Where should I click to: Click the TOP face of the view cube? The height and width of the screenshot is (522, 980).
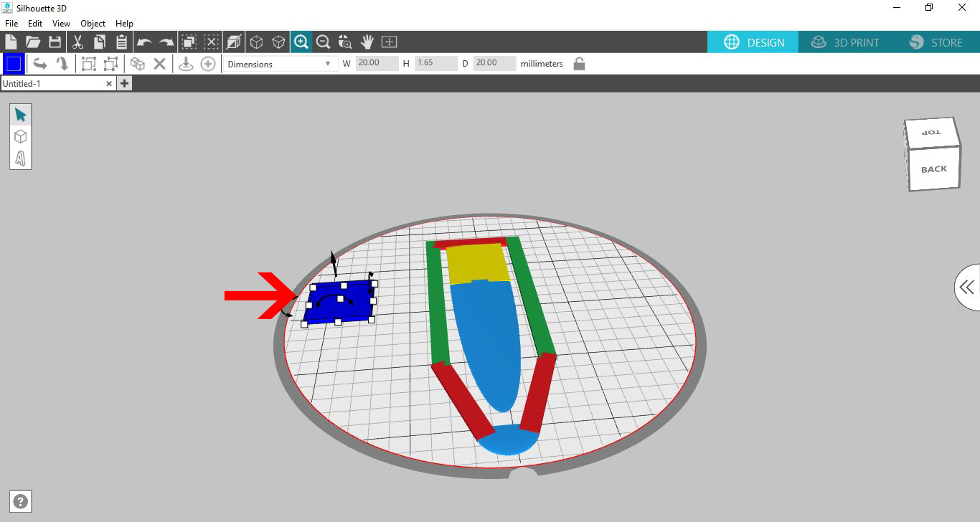[x=931, y=133]
